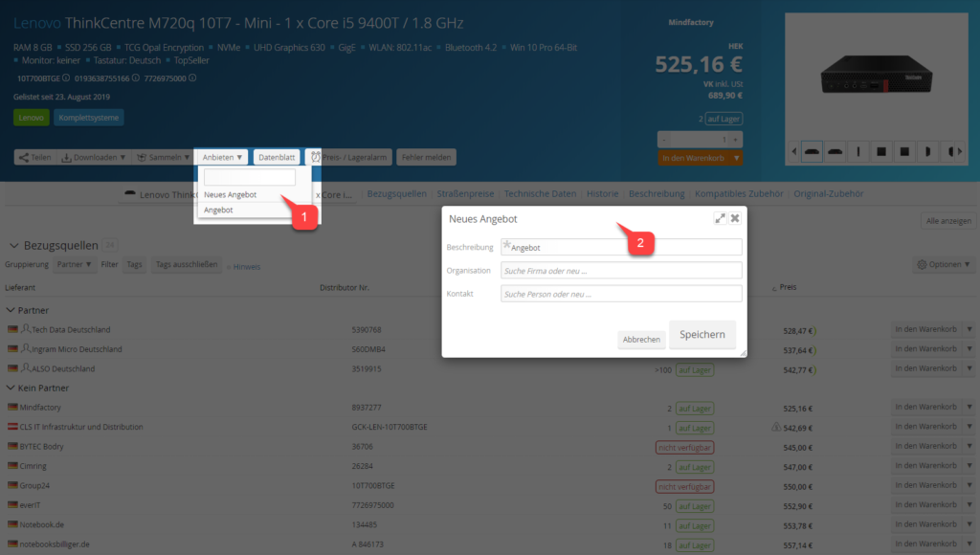The height and width of the screenshot is (555, 980).
Task: Focus the Kontakt search field
Action: click(621, 294)
